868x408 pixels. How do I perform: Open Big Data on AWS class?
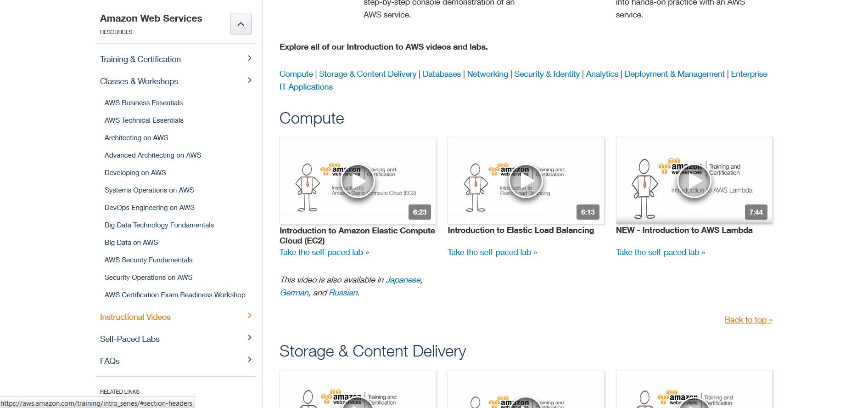[131, 243]
